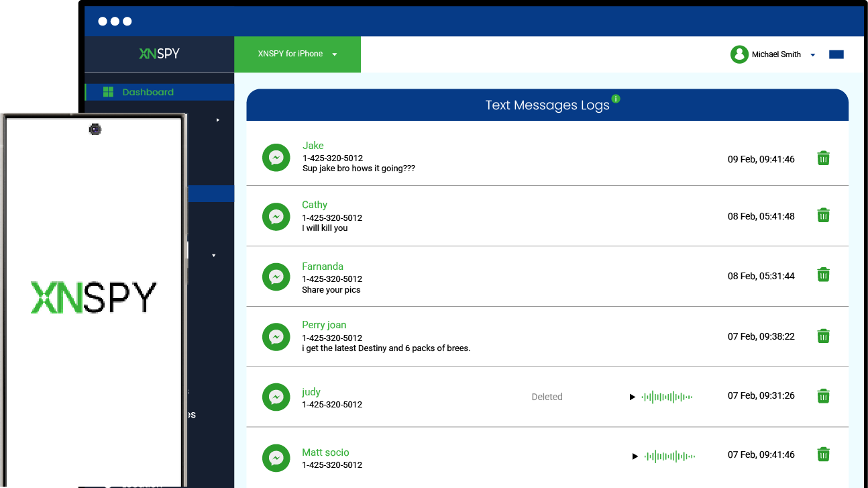Click the blue flag language selector
Screen dimensions: 868x488
pos(836,54)
